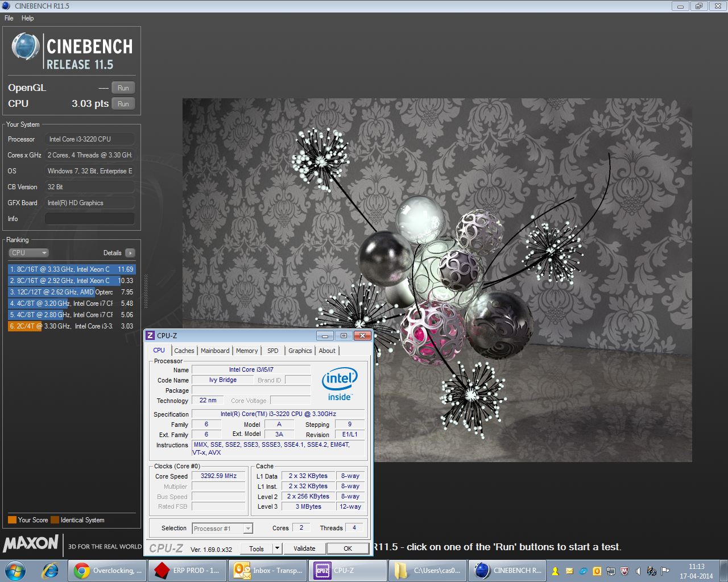Switch to the About tab in CPU-Z
728x582 pixels.
pyautogui.click(x=327, y=351)
